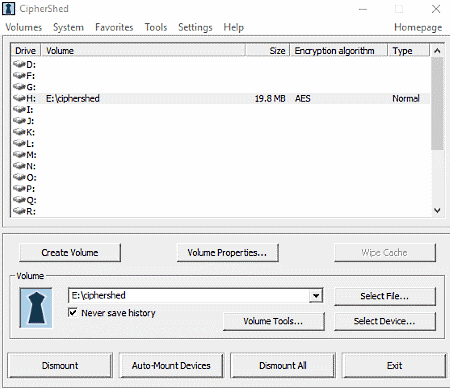The image size is (450, 389).
Task: Open the System menu
Action: [x=68, y=27]
